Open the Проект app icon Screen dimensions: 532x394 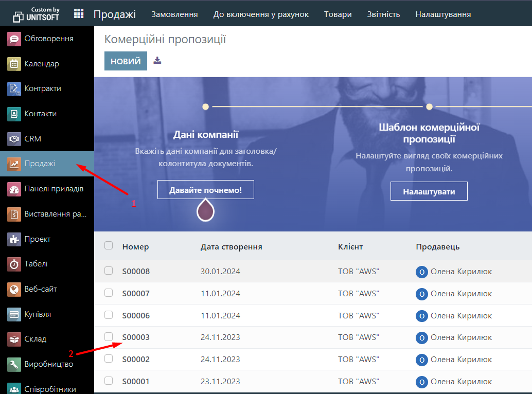point(14,239)
